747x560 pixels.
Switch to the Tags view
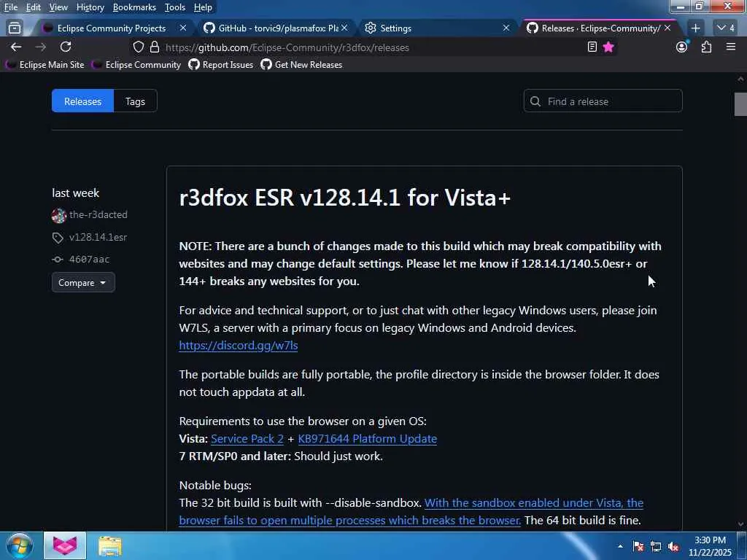pos(135,101)
